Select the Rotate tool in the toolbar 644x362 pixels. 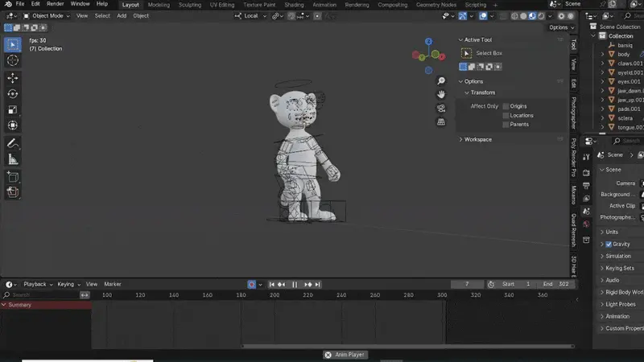coord(13,94)
